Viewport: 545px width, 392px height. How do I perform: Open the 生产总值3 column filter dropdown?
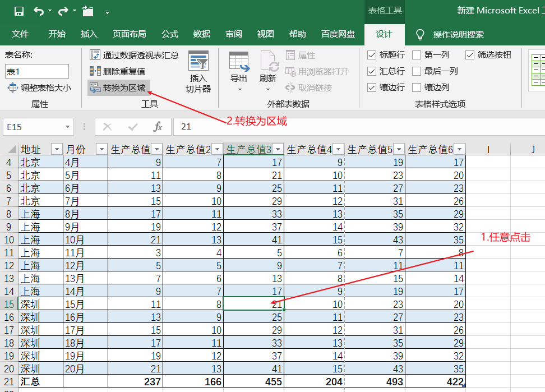(278, 149)
